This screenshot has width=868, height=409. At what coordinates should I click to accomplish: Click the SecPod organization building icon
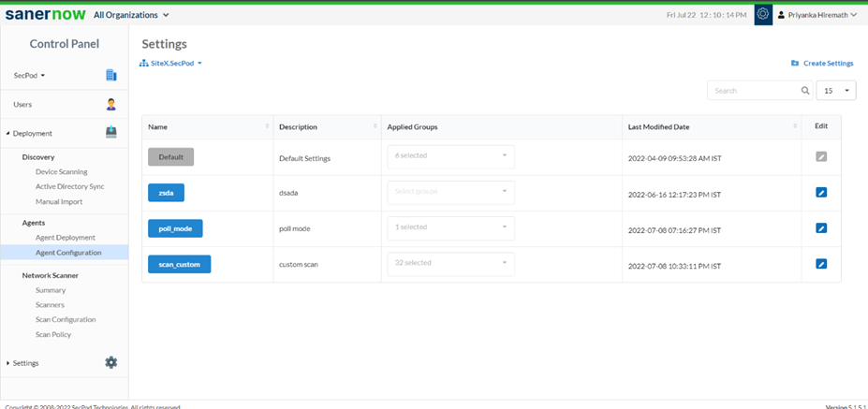pyautogui.click(x=111, y=75)
